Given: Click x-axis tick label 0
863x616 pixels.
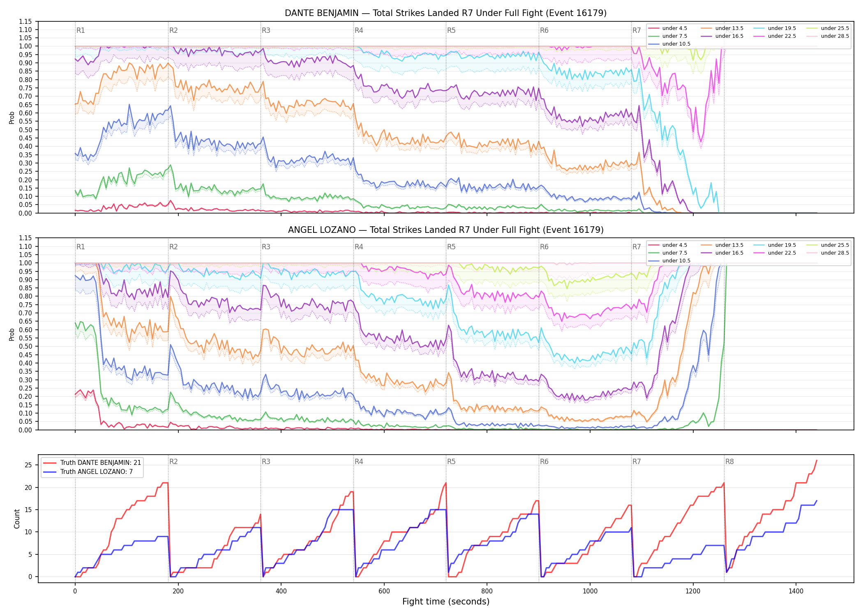Looking at the screenshot, I should tap(75, 591).
